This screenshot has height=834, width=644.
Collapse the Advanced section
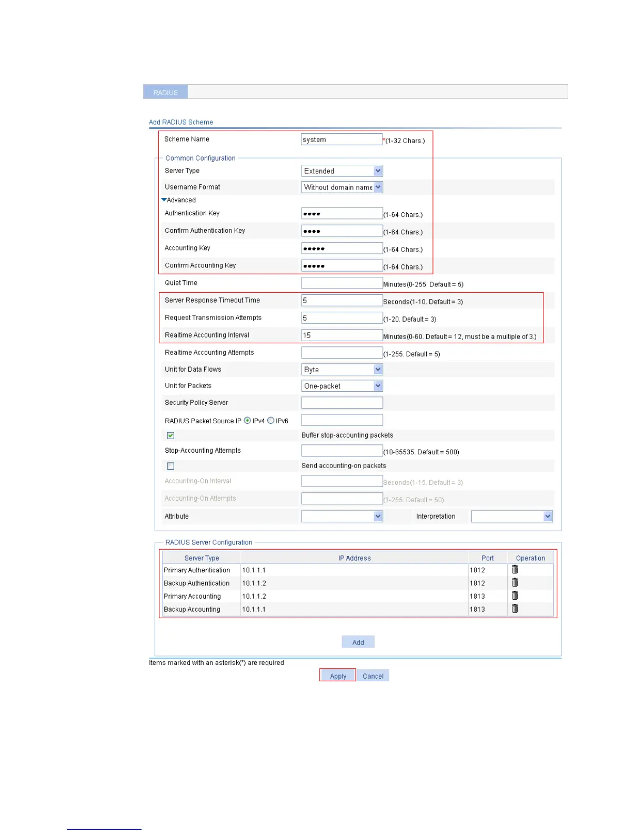(178, 200)
